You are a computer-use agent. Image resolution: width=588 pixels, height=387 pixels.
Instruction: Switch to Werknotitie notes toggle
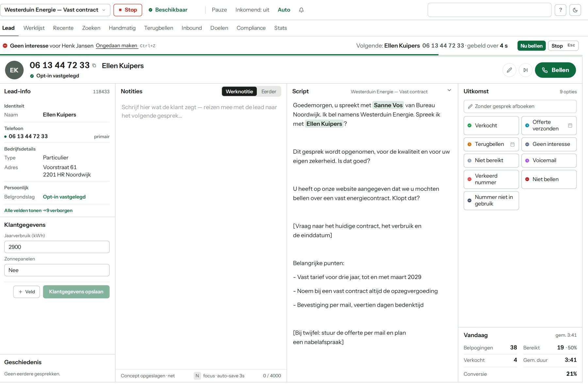tap(239, 92)
